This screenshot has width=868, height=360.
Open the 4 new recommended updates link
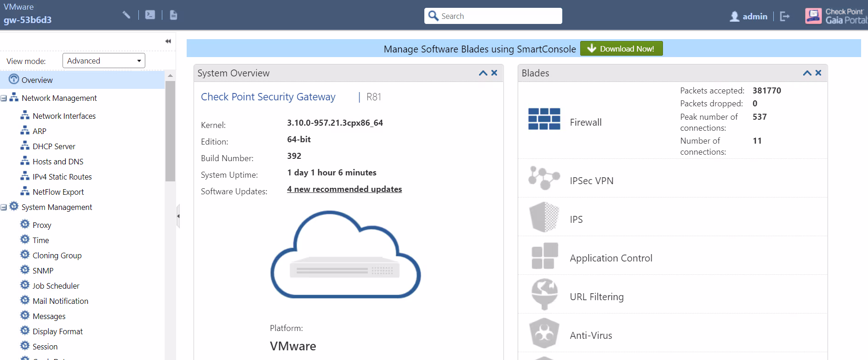pos(344,189)
